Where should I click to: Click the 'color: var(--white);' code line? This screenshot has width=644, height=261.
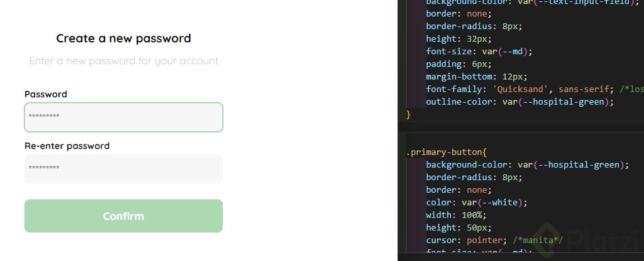click(477, 203)
